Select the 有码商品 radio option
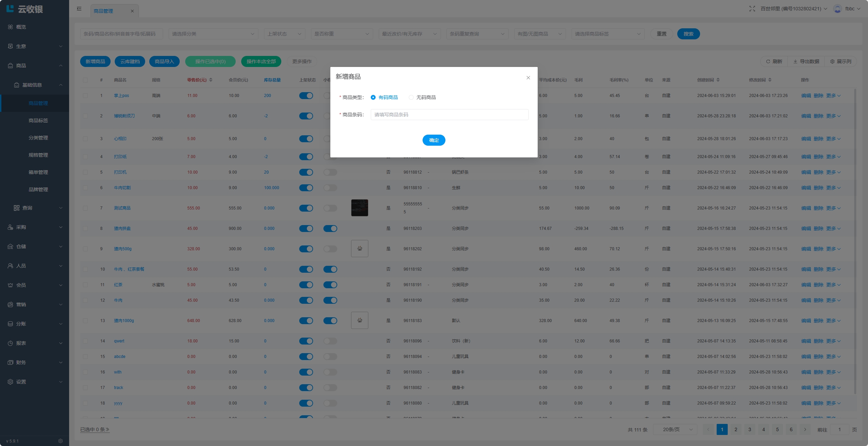The height and width of the screenshot is (446, 868). tap(373, 97)
